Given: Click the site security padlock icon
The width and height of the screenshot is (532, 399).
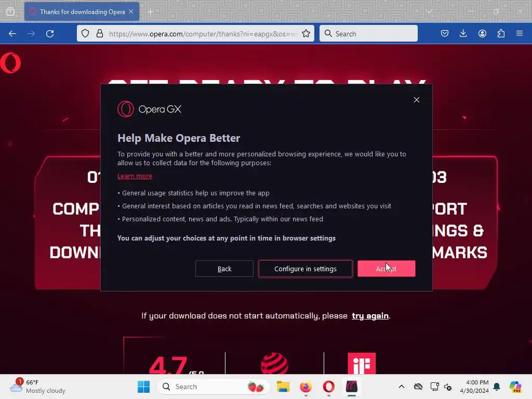Looking at the screenshot, I should coord(99,34).
